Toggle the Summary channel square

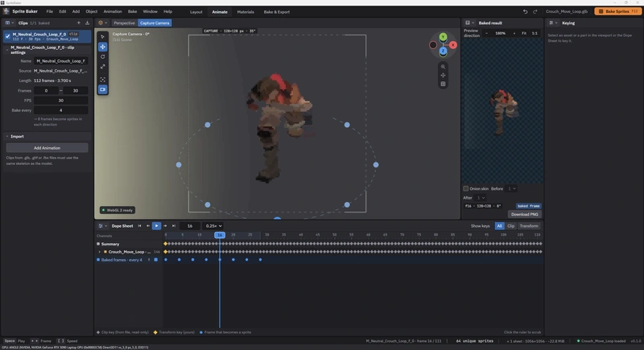point(98,244)
